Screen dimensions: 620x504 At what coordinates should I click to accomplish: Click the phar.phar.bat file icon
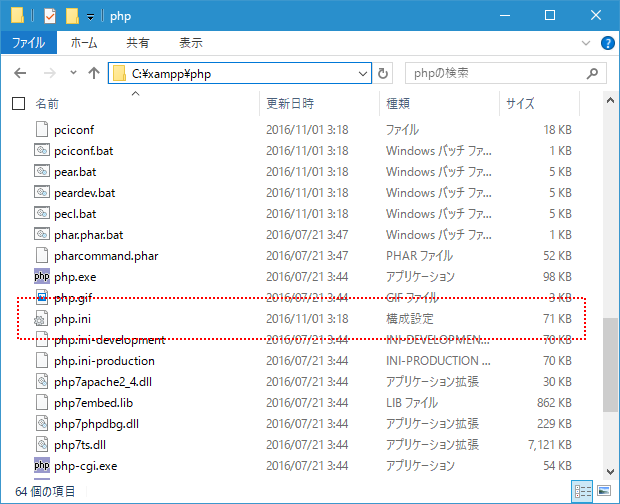42,234
